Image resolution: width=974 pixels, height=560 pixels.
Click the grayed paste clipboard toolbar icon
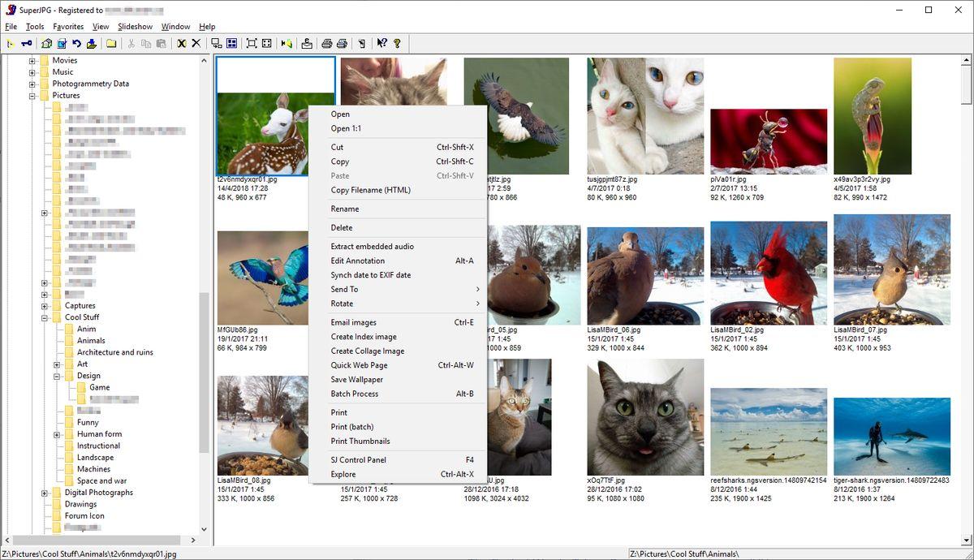[162, 43]
